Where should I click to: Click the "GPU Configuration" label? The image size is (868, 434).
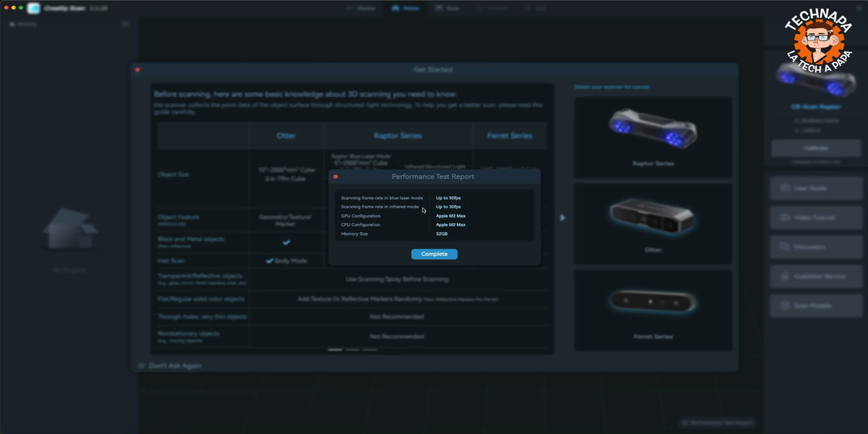(x=361, y=216)
